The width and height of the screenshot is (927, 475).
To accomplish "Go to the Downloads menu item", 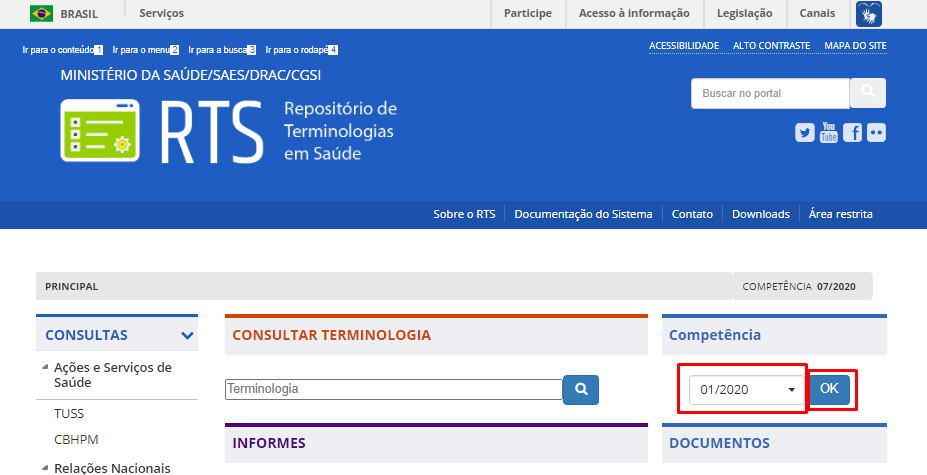I will coord(760,214).
